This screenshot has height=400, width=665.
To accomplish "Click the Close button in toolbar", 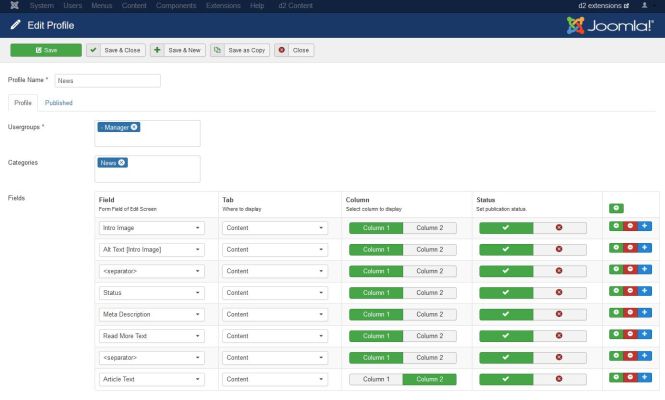I will click(294, 50).
